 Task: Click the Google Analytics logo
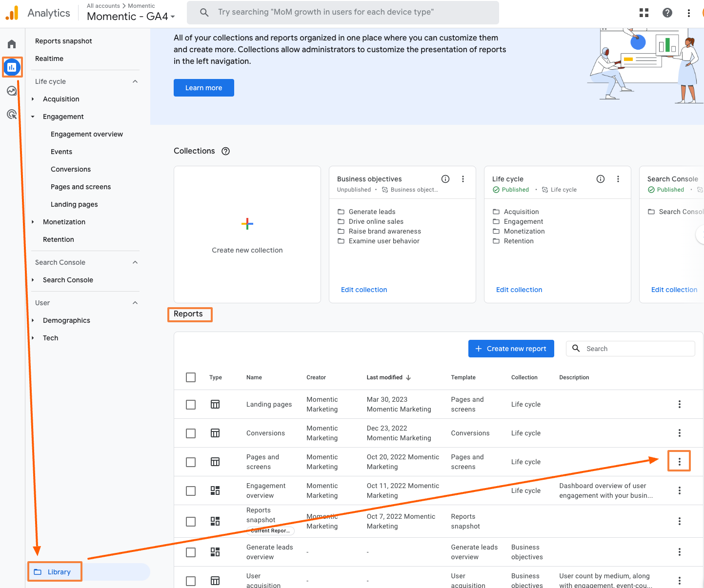[12, 13]
